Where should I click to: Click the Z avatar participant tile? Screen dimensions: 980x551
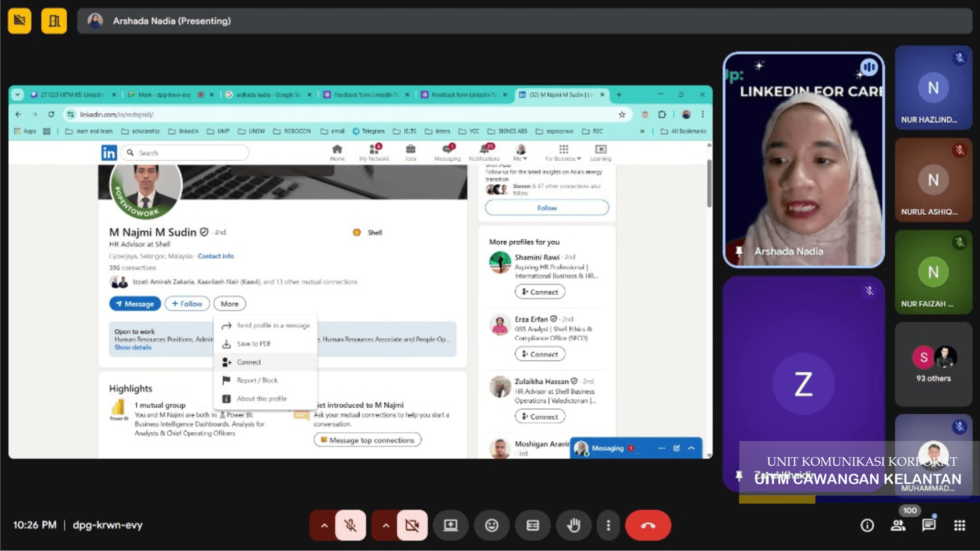pyautogui.click(x=803, y=384)
